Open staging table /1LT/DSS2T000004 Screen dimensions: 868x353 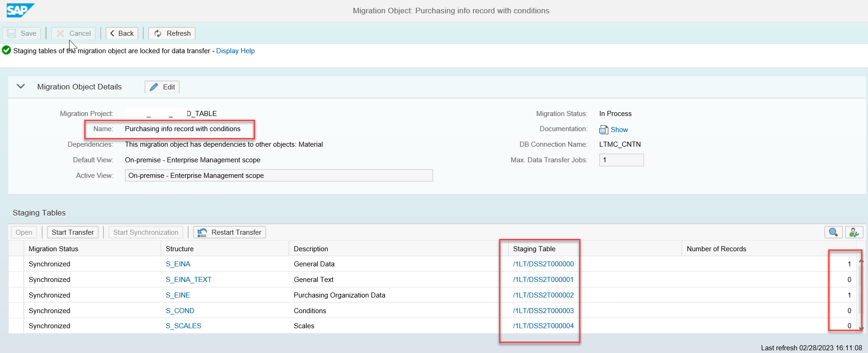point(543,326)
